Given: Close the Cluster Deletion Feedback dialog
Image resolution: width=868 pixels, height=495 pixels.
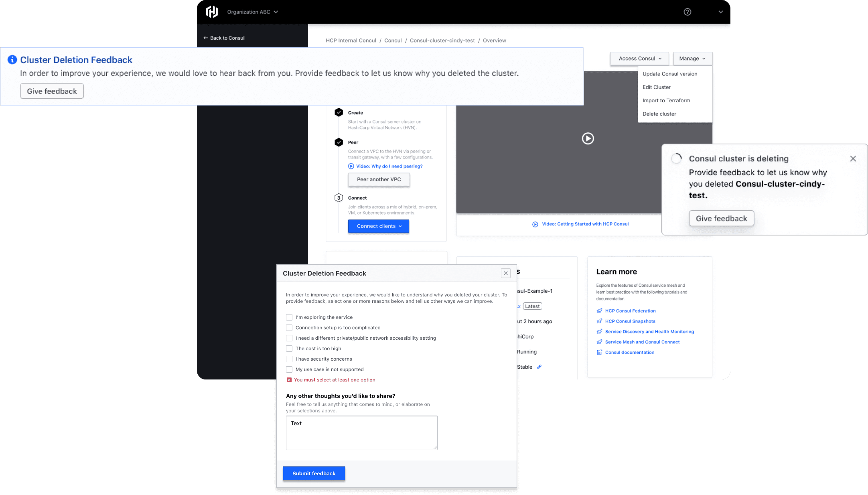Looking at the screenshot, I should click(505, 273).
